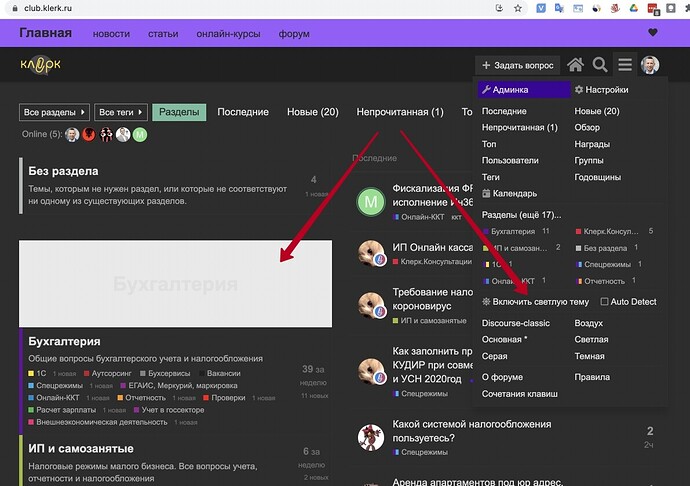This screenshot has height=486, width=690.
Task: Choose Светлая theme
Action: (591, 339)
